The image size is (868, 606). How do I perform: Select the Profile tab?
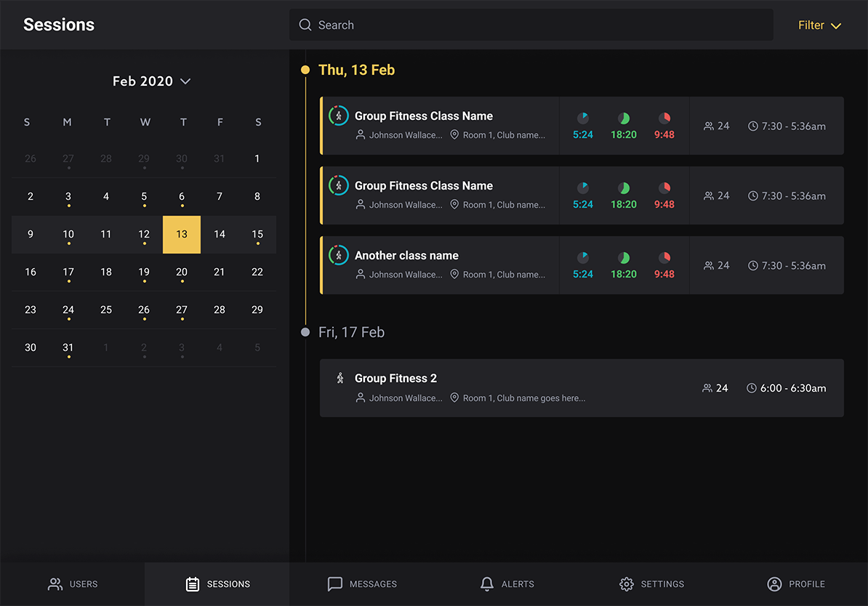pos(796,584)
